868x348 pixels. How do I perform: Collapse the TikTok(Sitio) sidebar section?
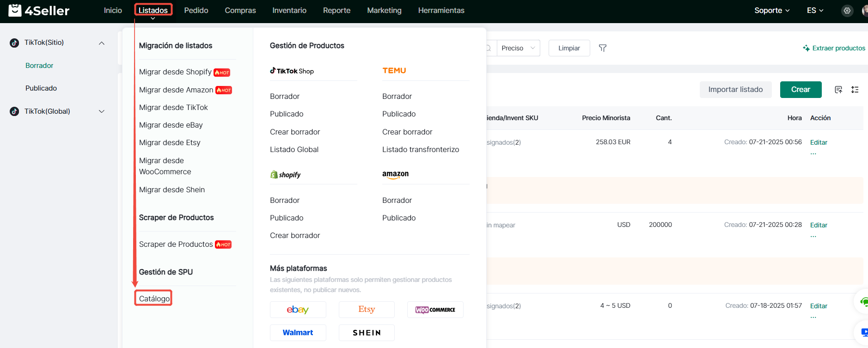tap(102, 43)
